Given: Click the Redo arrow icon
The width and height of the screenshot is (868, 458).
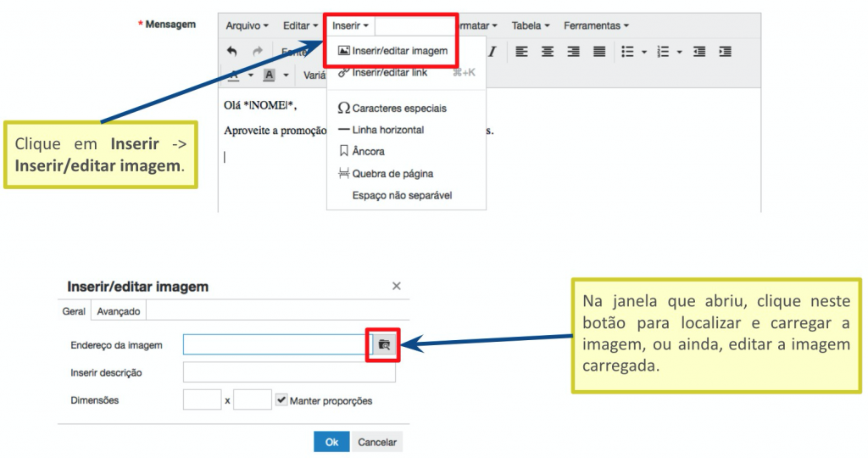Looking at the screenshot, I should [258, 52].
